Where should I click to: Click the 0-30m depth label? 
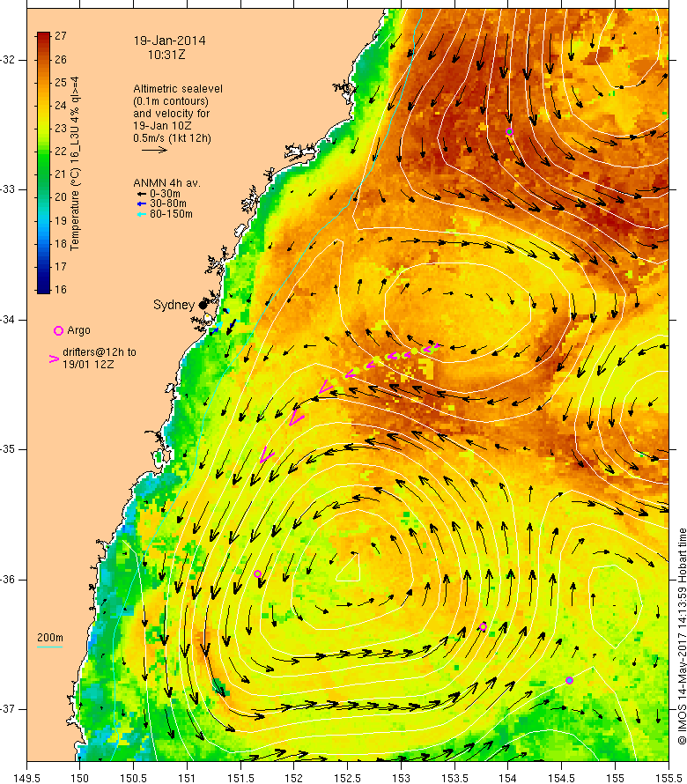[x=165, y=194]
